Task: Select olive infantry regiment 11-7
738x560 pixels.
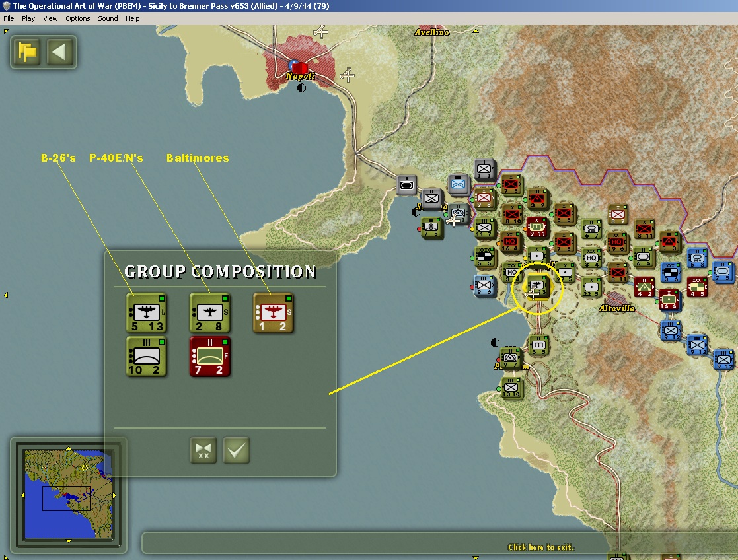Action: coord(484,228)
